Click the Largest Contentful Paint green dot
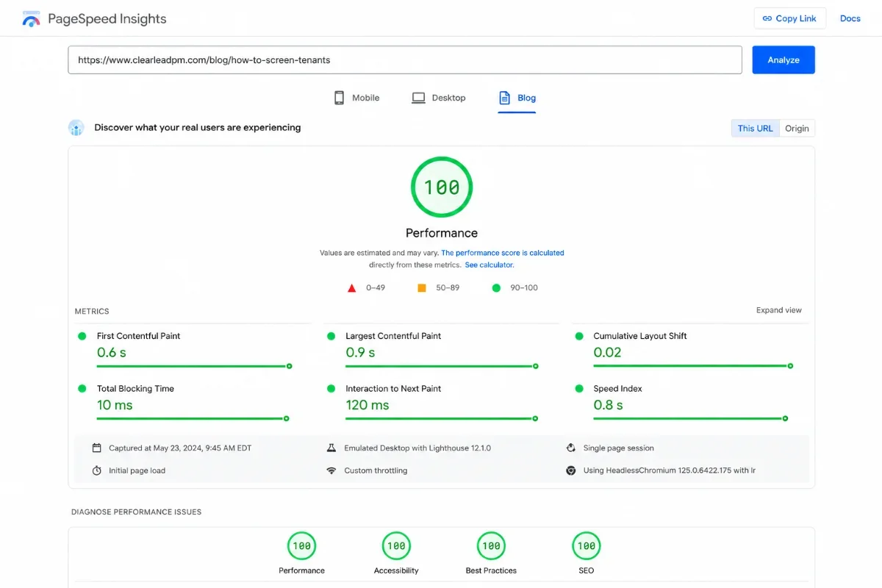 coord(331,336)
